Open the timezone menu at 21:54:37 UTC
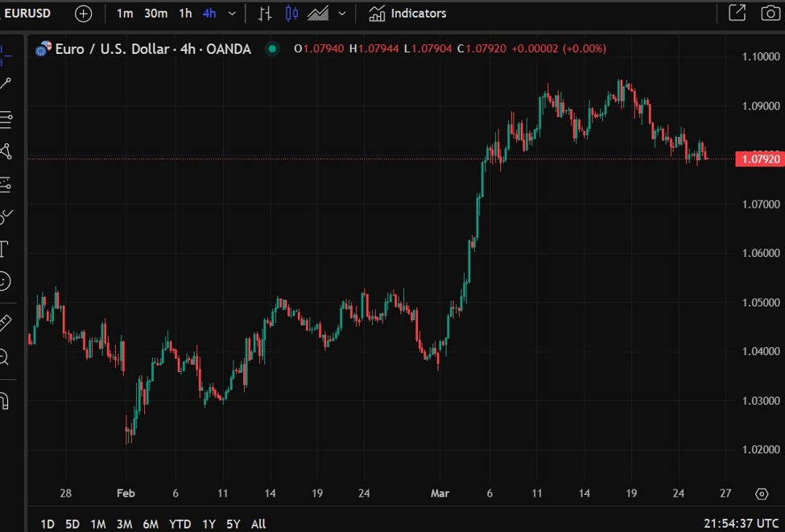Viewport: 785px width, 532px height. point(740,524)
